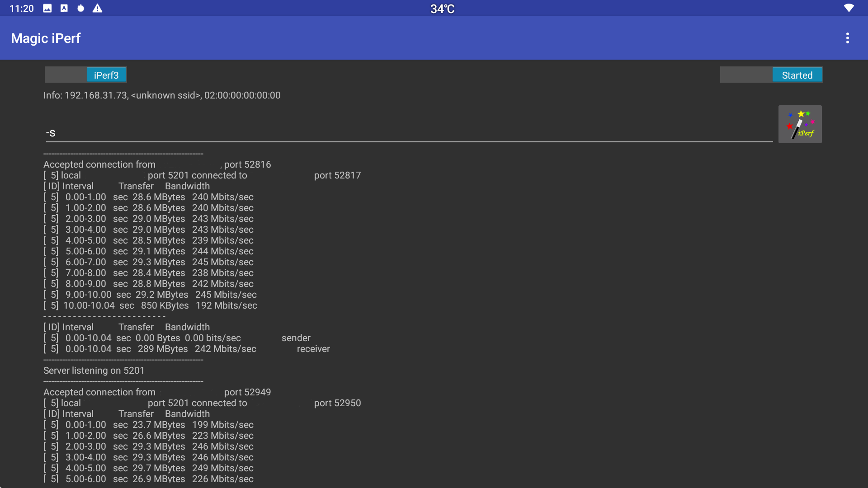Tap the warning triangle status icon

pyautogui.click(x=97, y=8)
